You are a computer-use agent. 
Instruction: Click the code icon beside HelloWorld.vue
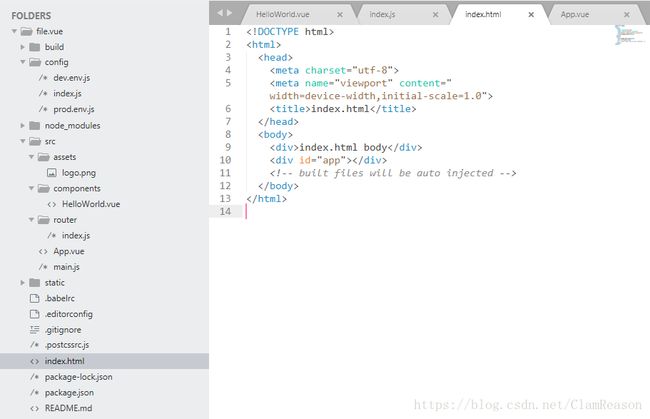[51, 204]
